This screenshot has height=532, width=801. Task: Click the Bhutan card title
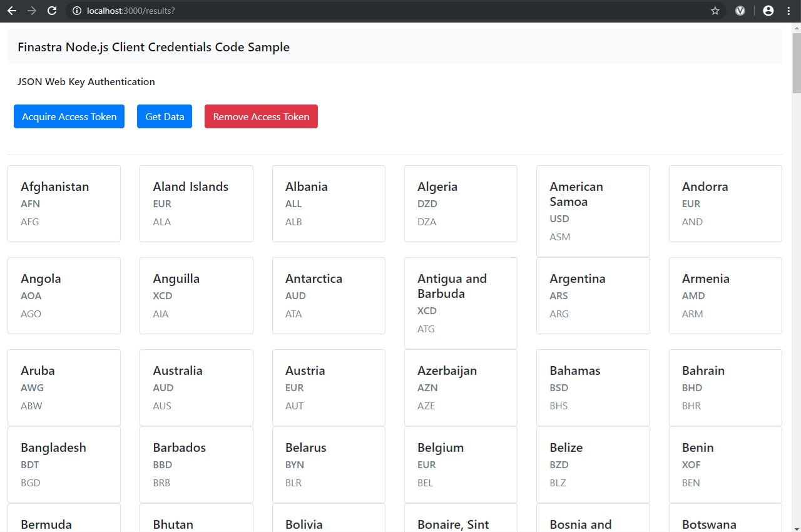[173, 524]
